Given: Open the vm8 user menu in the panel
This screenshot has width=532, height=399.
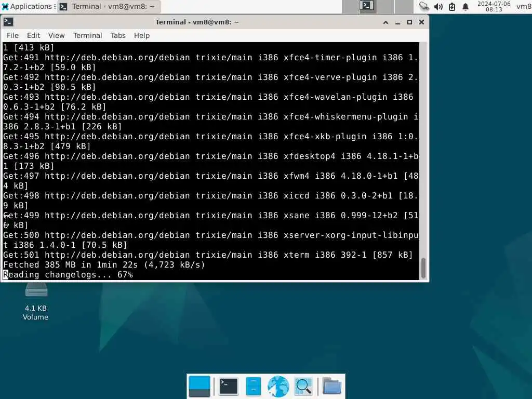Looking at the screenshot, I should [x=524, y=6].
